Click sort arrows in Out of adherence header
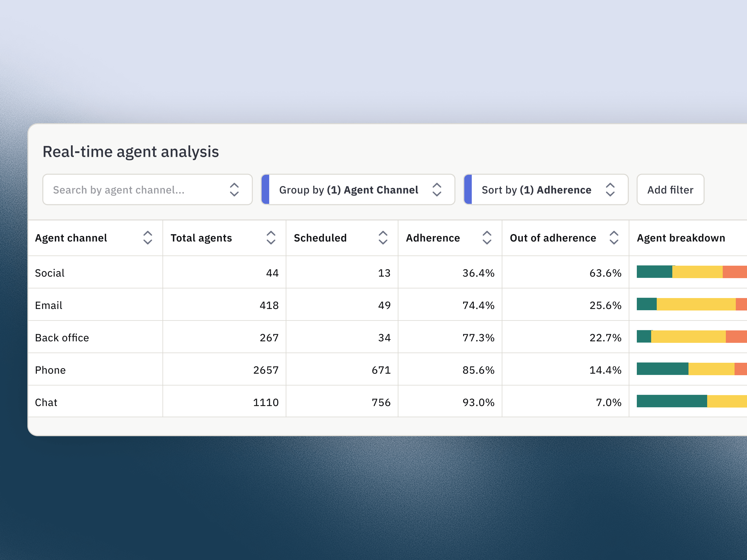The width and height of the screenshot is (747, 560). 613,238
